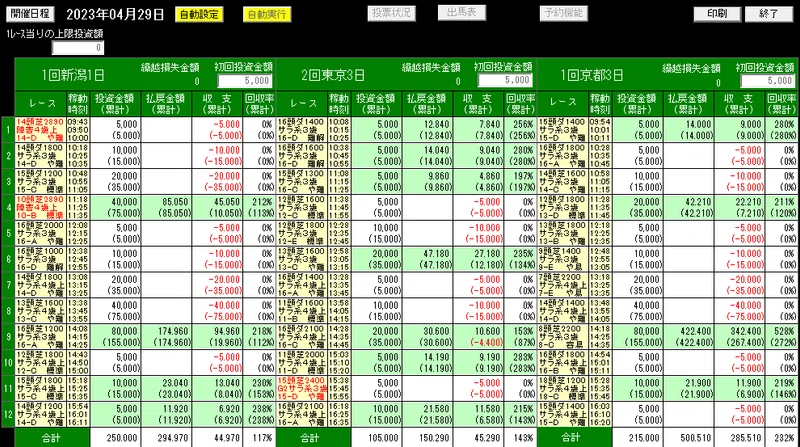
Task: Click 初回投資金額 field for 1回京都3日
Action: tap(767, 81)
